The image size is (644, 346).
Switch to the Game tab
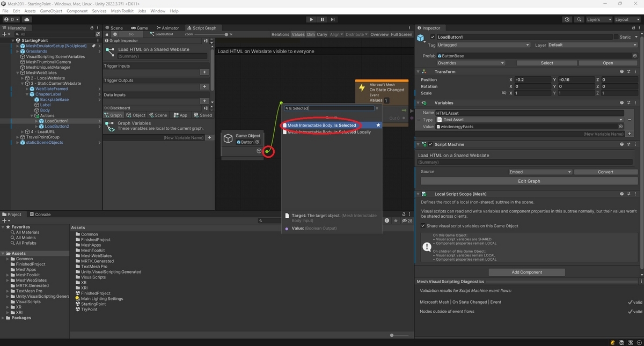[x=140, y=28]
